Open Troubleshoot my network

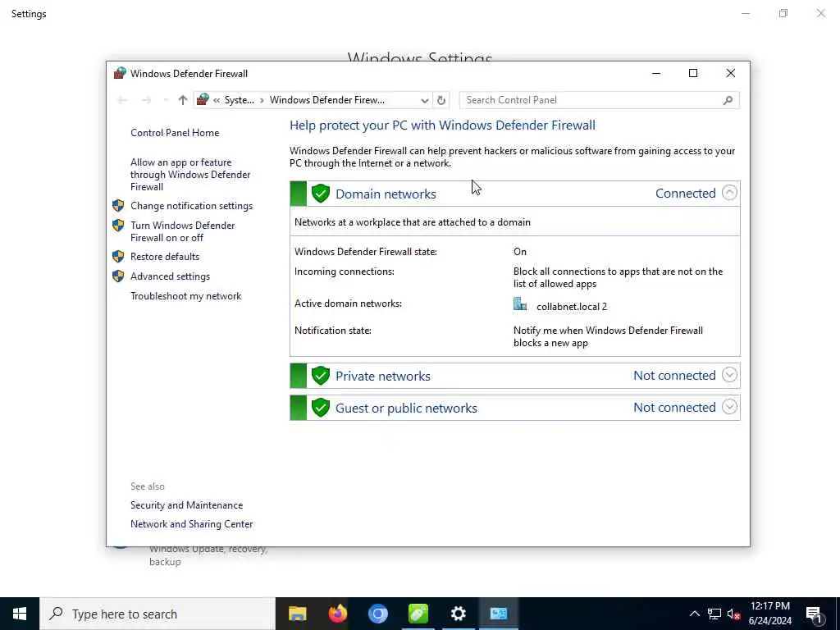(x=186, y=296)
